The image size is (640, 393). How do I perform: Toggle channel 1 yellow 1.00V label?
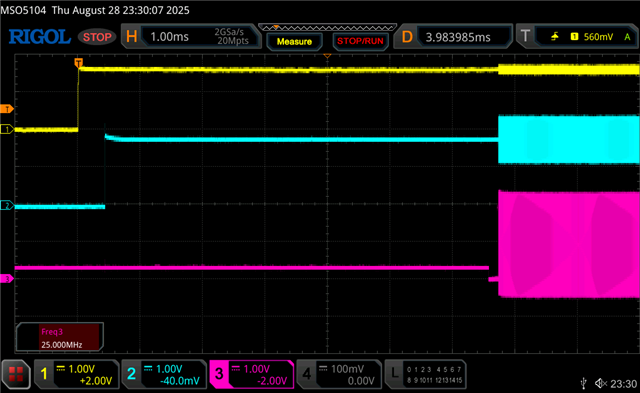[77, 374]
